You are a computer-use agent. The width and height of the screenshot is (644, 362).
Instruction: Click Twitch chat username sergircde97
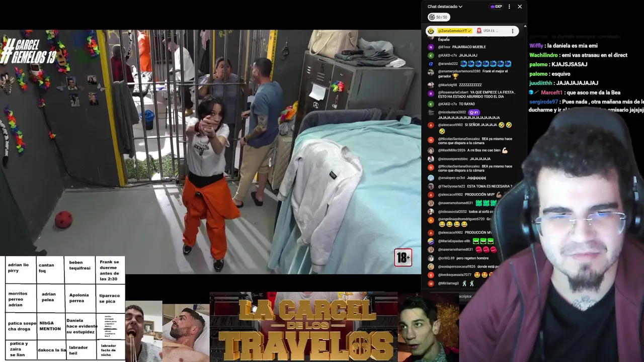click(x=544, y=102)
